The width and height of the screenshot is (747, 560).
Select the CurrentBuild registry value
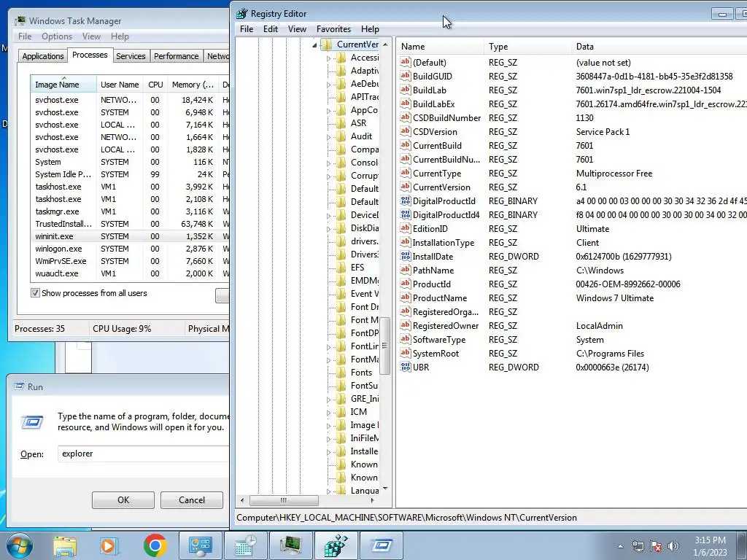pyautogui.click(x=437, y=145)
